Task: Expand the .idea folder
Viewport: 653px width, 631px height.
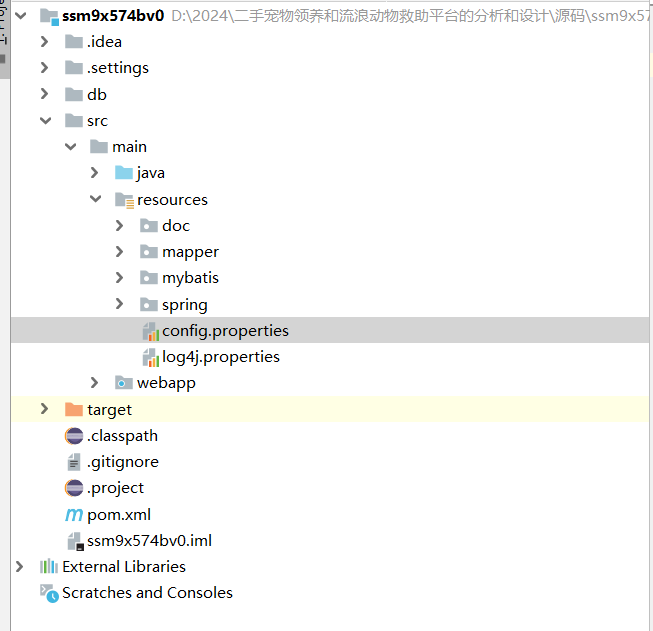Action: click(44, 42)
